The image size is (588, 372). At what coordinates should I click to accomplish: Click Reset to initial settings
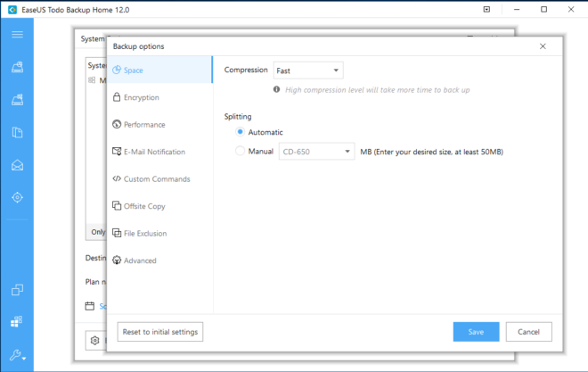(x=160, y=332)
